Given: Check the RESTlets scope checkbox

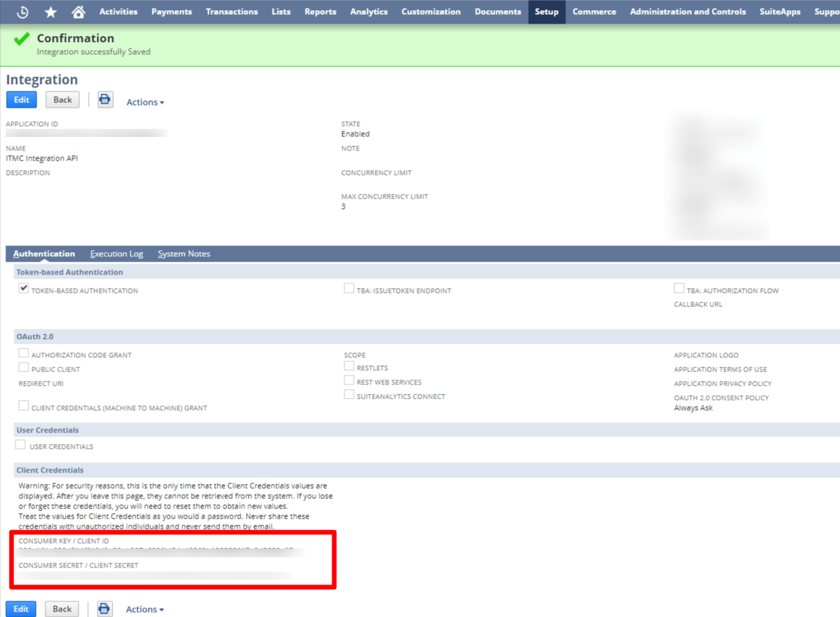Looking at the screenshot, I should coord(348,365).
